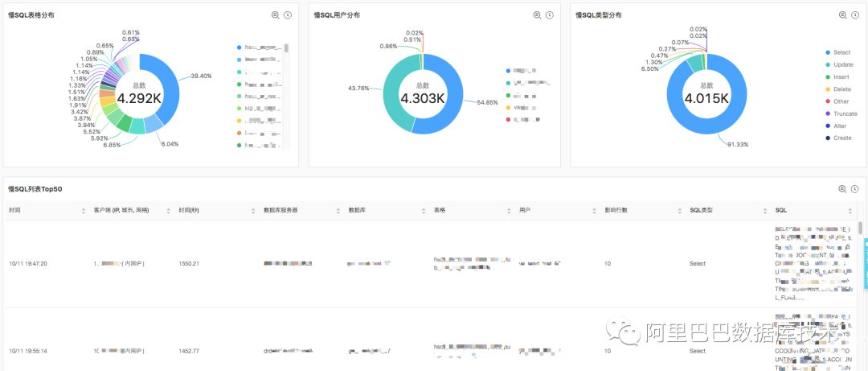The width and height of the screenshot is (868, 371).
Task: Open clock icon in 慢SQL列表Top50 panel
Action: click(854, 189)
